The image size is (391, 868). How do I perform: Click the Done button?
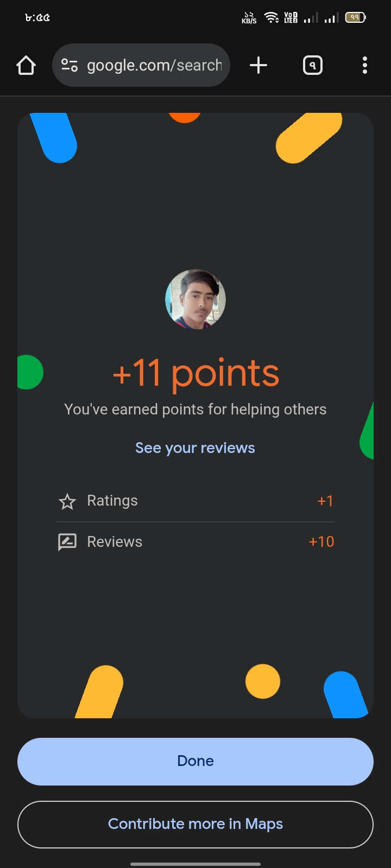pyautogui.click(x=195, y=761)
